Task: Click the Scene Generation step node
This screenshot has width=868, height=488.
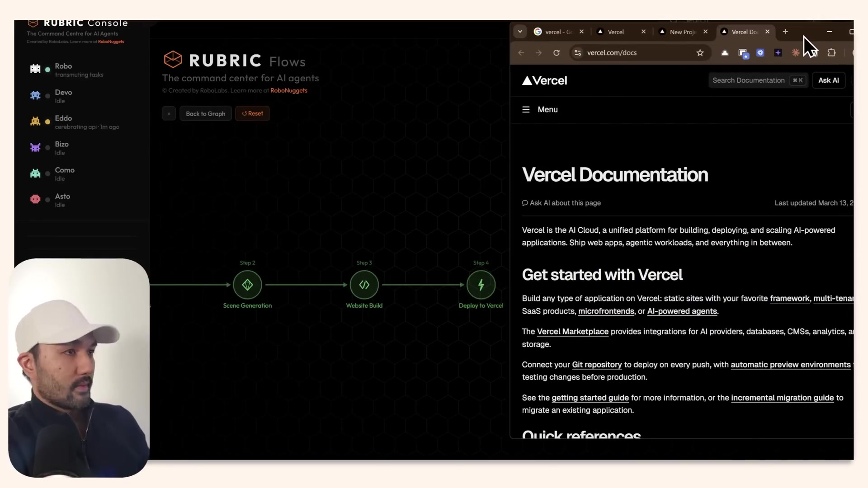Action: tap(247, 285)
